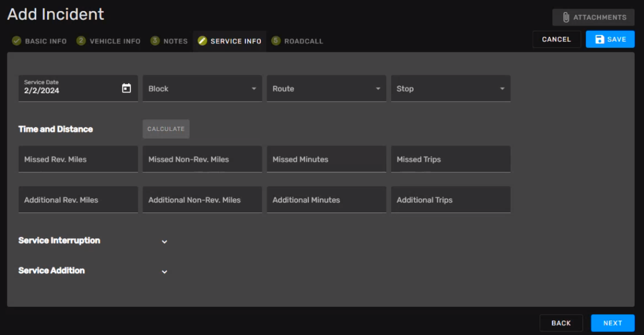Open the Stop dropdown

click(450, 88)
